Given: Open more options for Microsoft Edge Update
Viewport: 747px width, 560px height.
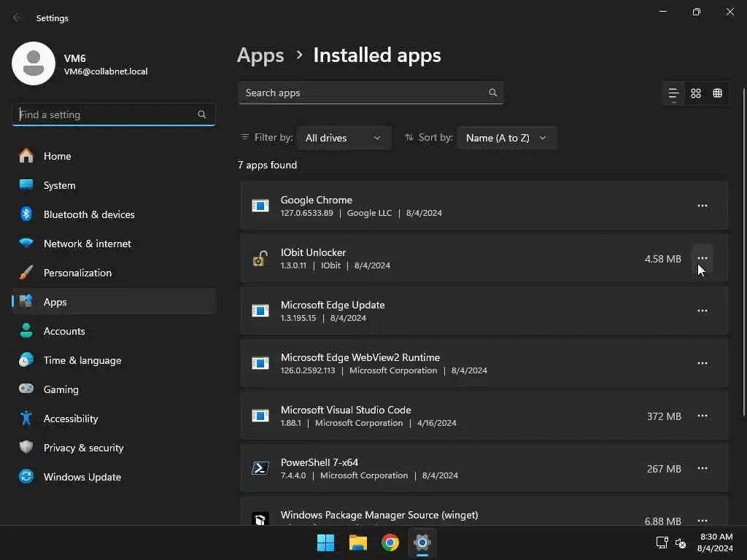Looking at the screenshot, I should click(x=702, y=311).
